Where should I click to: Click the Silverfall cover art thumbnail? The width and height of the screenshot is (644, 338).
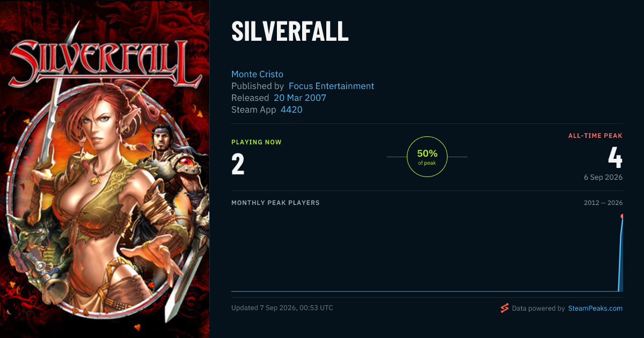pos(105,169)
